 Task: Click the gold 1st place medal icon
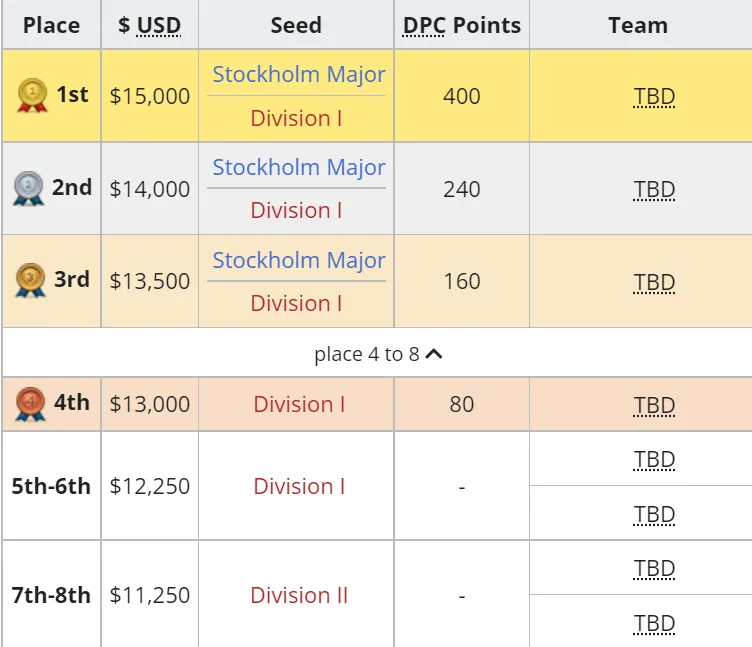(32, 95)
